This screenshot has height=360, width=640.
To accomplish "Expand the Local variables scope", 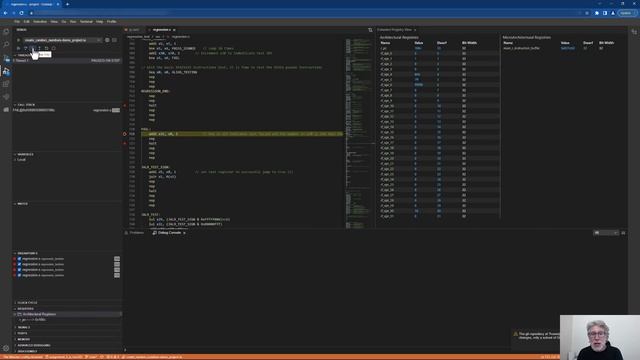I will 20,160.
